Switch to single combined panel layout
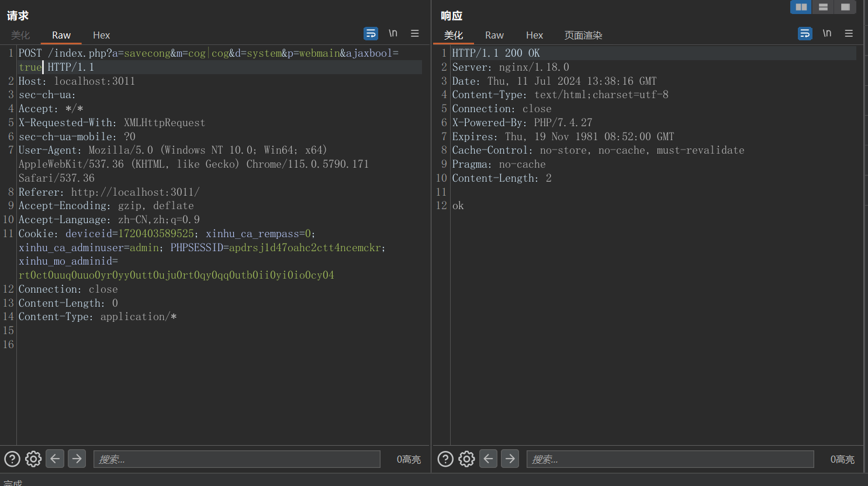 point(845,7)
